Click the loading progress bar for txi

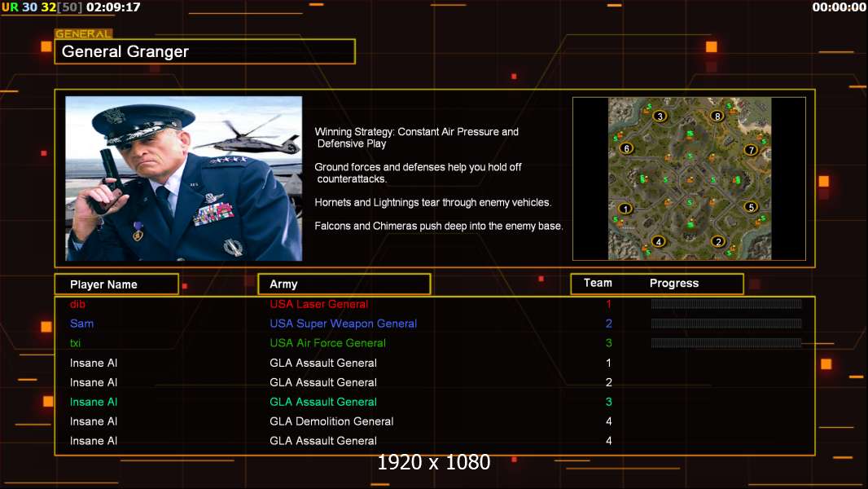pyautogui.click(x=726, y=343)
